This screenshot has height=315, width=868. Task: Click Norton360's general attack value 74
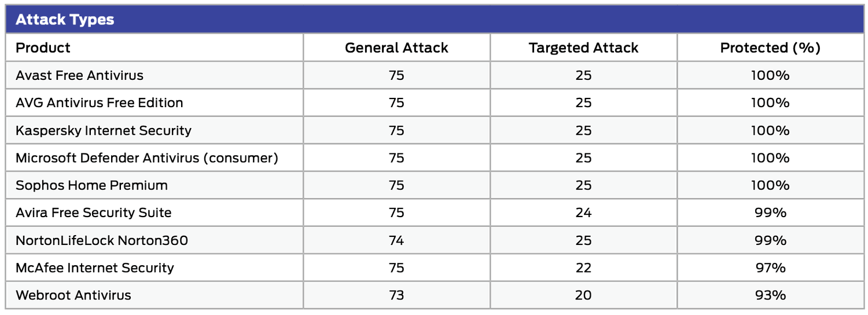click(396, 240)
